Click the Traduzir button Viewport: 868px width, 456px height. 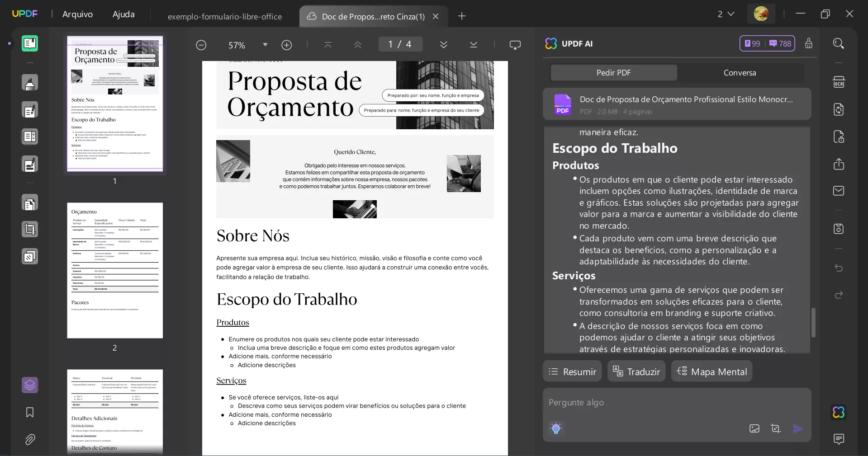click(636, 371)
